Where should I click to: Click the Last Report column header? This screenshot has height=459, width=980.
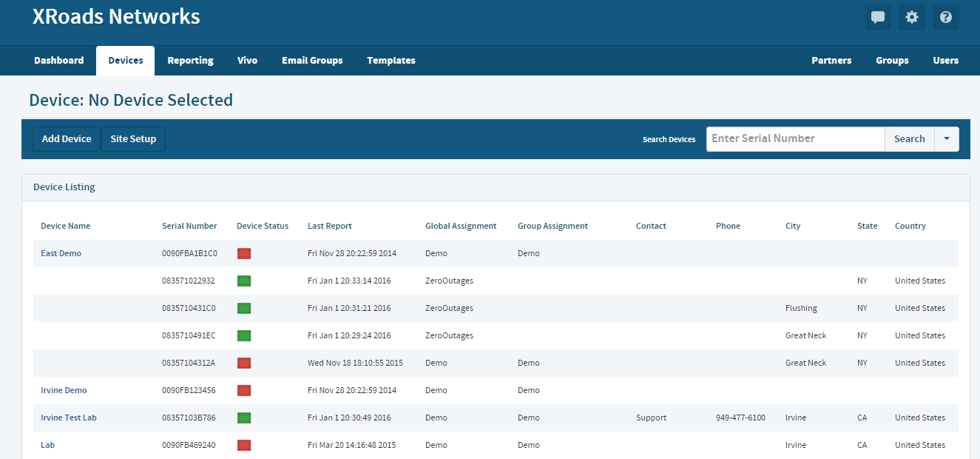click(x=330, y=226)
